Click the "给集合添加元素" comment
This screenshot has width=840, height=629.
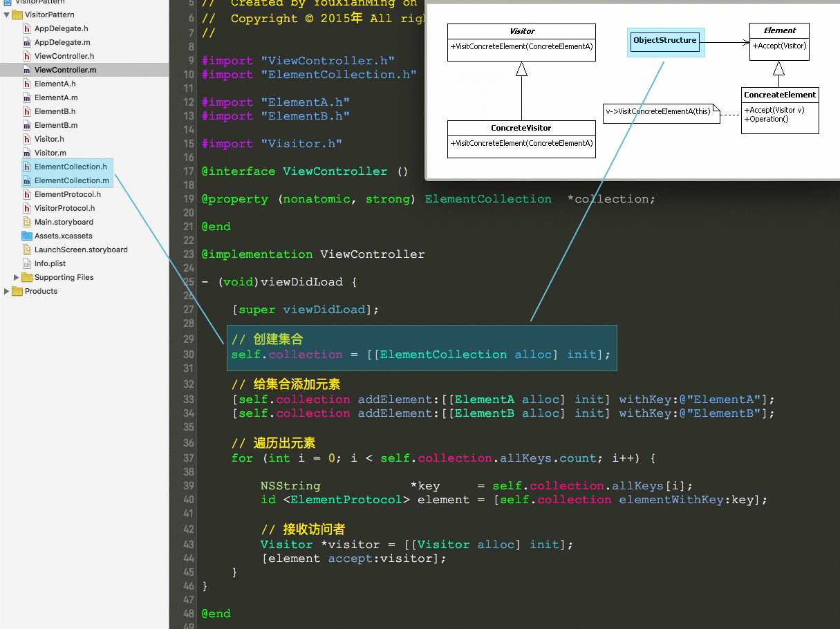pos(286,384)
